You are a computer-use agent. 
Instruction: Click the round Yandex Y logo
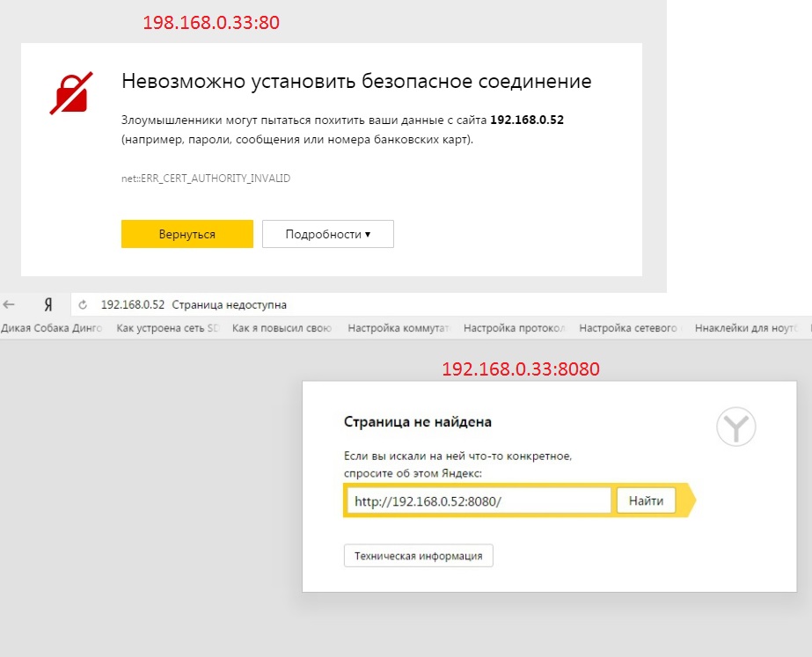735,427
